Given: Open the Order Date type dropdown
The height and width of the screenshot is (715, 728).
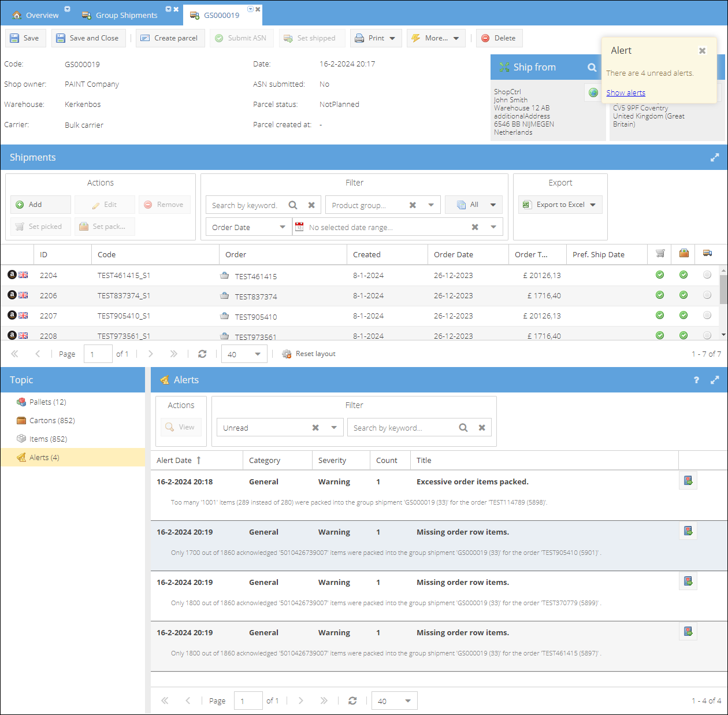Looking at the screenshot, I should [x=283, y=227].
